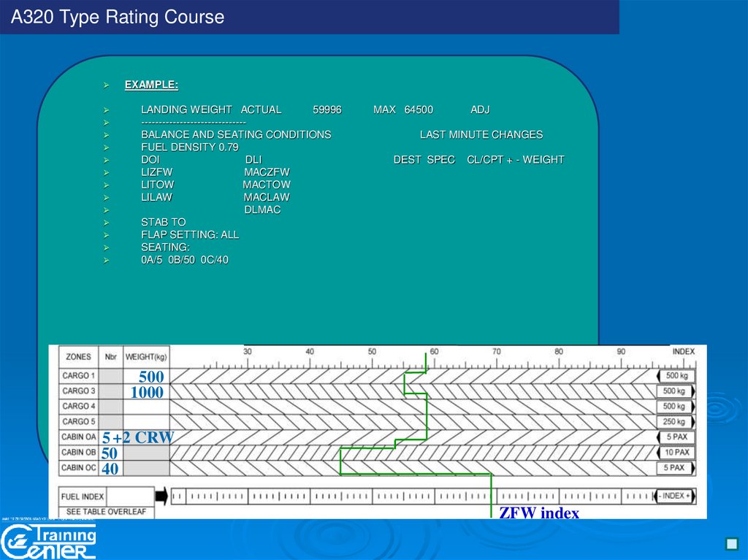Click the empty FUEL INDEX value box
Viewport: 748px width, 560px height.
pyautogui.click(x=130, y=496)
